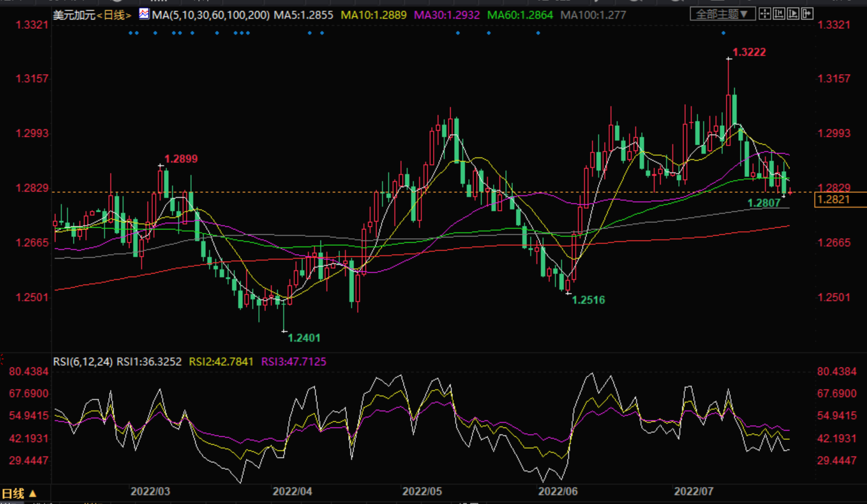
Task: Activate the crosshair cursor icon
Action: [x=765, y=14]
